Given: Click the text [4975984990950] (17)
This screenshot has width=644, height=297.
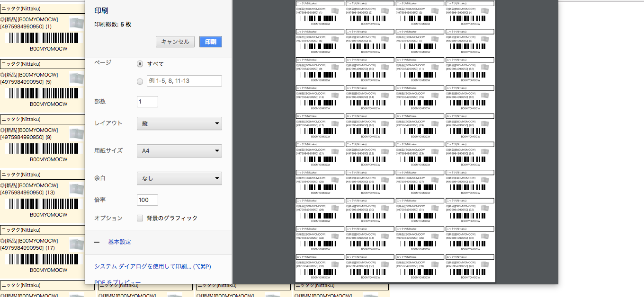Looking at the screenshot, I should click(x=27, y=248).
